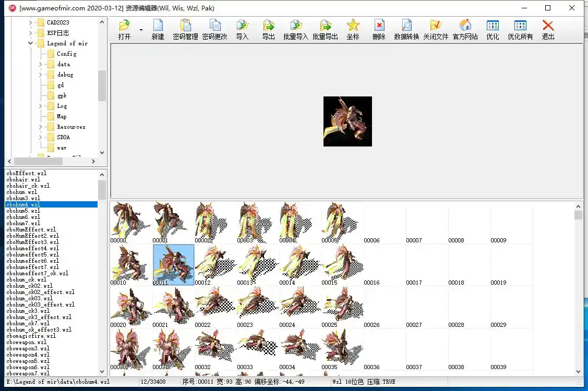Screen dimensions: 588x391
Task: Click file list scrollbar up arrow
Action: point(102,175)
